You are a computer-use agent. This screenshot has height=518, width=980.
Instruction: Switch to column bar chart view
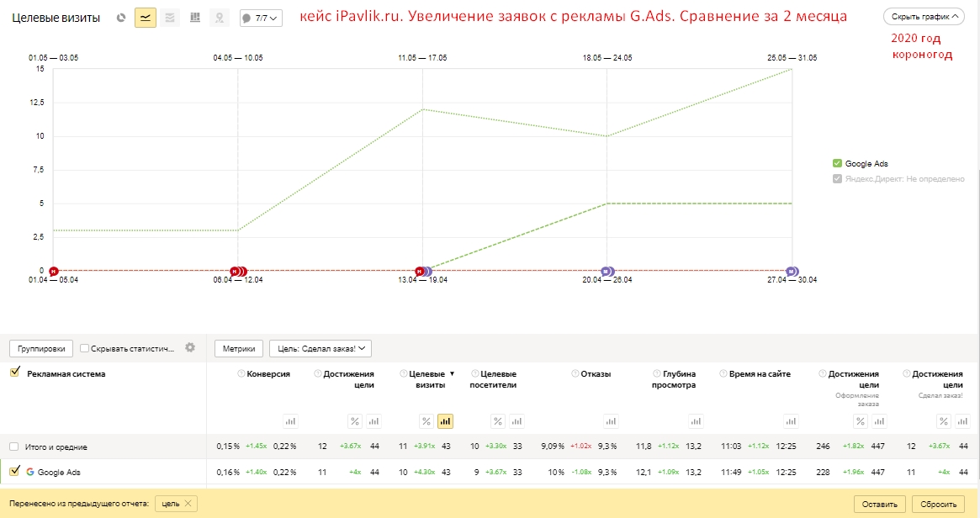pos(195,18)
